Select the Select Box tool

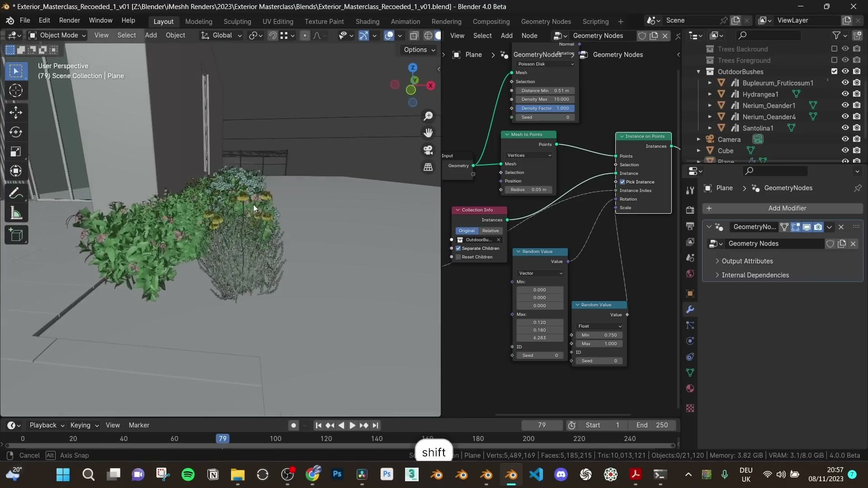[16, 71]
